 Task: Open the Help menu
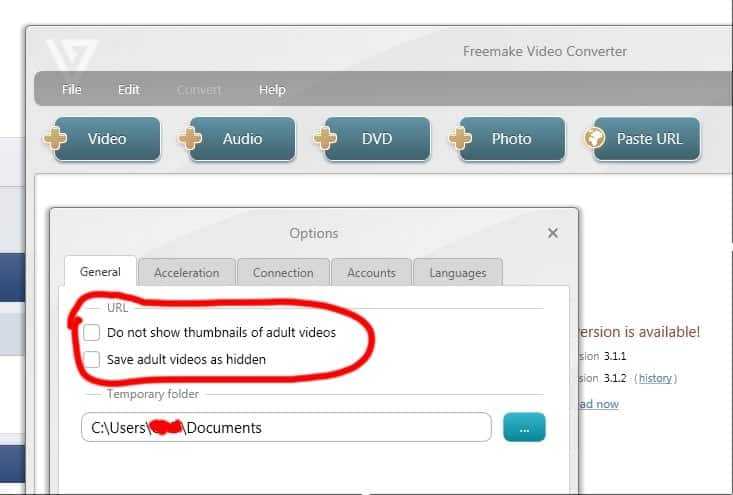click(272, 89)
